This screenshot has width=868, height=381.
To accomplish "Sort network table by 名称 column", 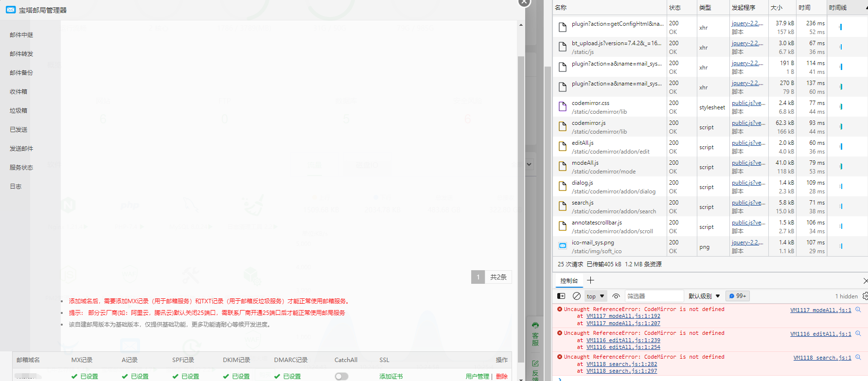I will click(610, 7).
